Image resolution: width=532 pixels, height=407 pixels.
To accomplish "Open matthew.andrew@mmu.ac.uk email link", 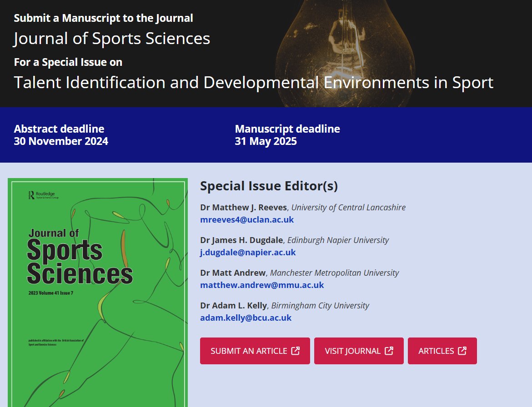I will pos(262,285).
